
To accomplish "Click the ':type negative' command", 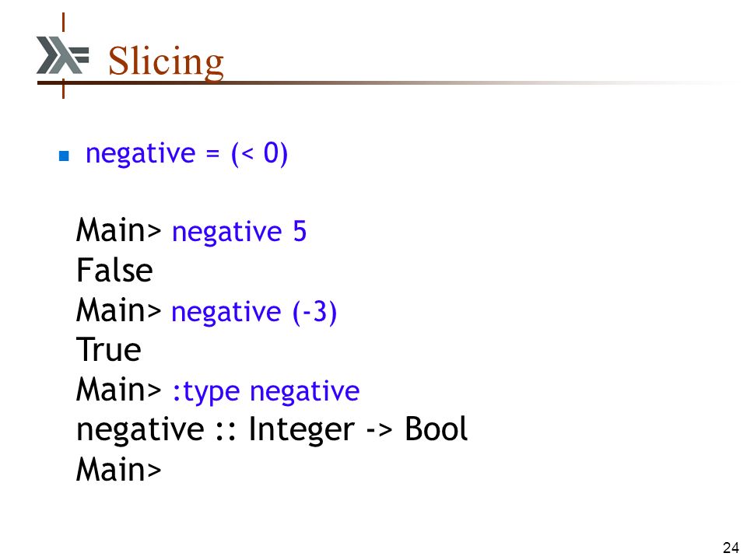I will pyautogui.click(x=266, y=391).
